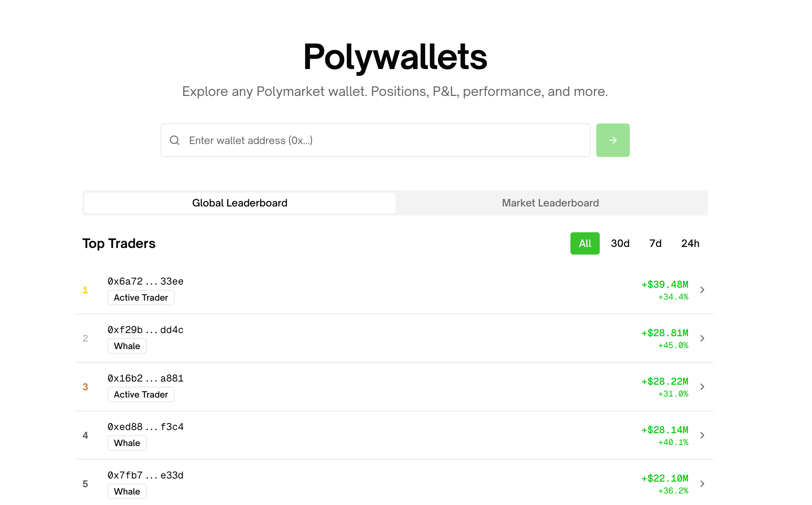Viewport: 812px width, 505px height.
Task: Switch to the 24h time range
Action: pos(691,243)
